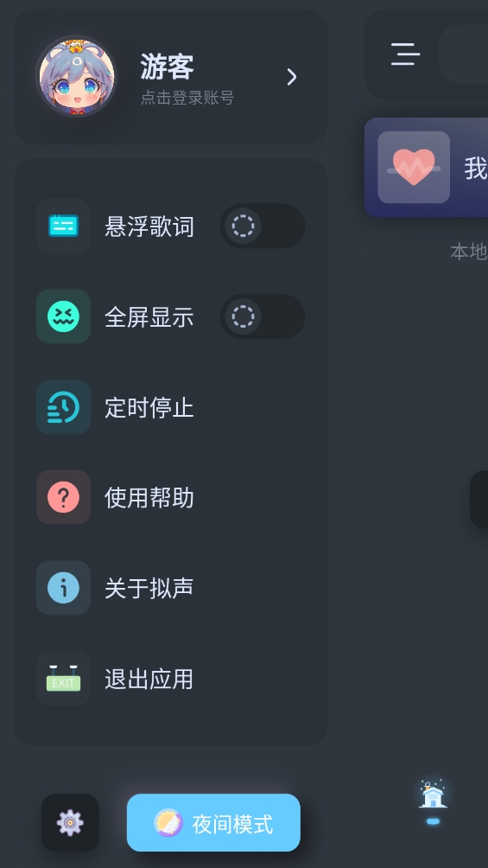Open the hamburger menu icon
The height and width of the screenshot is (868, 488).
[x=406, y=54]
